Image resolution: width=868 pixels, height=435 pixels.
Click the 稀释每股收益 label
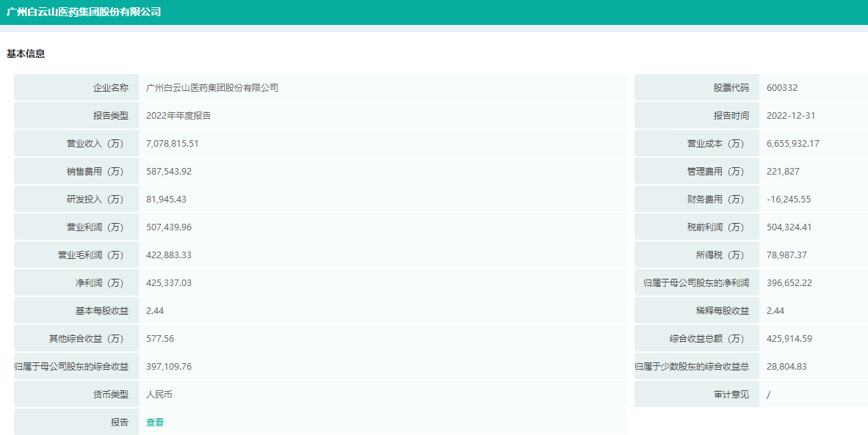(x=723, y=310)
